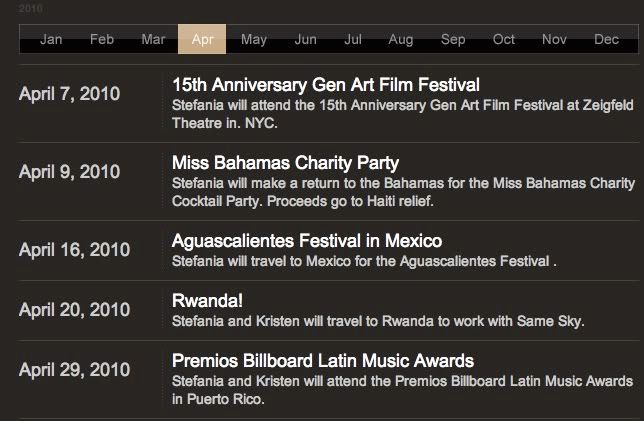Go to the May tab
This screenshot has width=644, height=421.
tap(254, 39)
